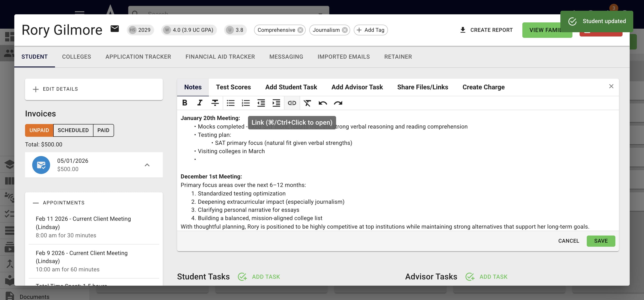Toggle italic formatting in notes editor
The height and width of the screenshot is (300, 644).
(x=200, y=103)
